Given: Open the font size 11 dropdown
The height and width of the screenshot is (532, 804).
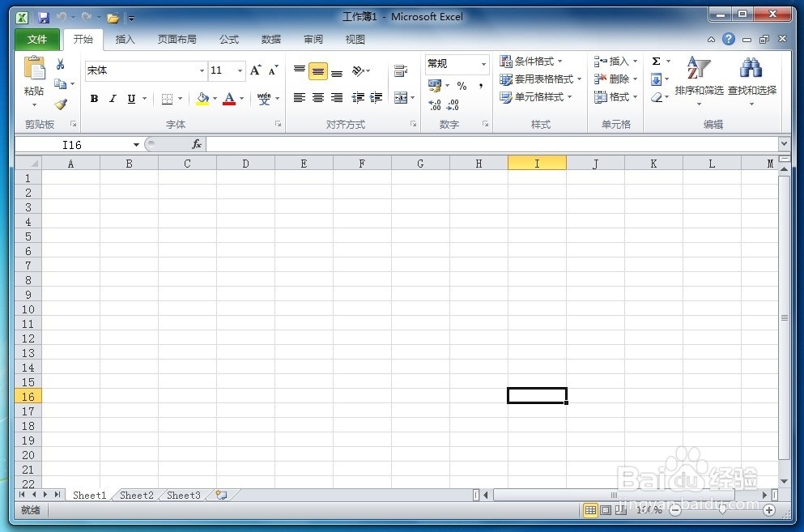Looking at the screenshot, I should pos(240,70).
